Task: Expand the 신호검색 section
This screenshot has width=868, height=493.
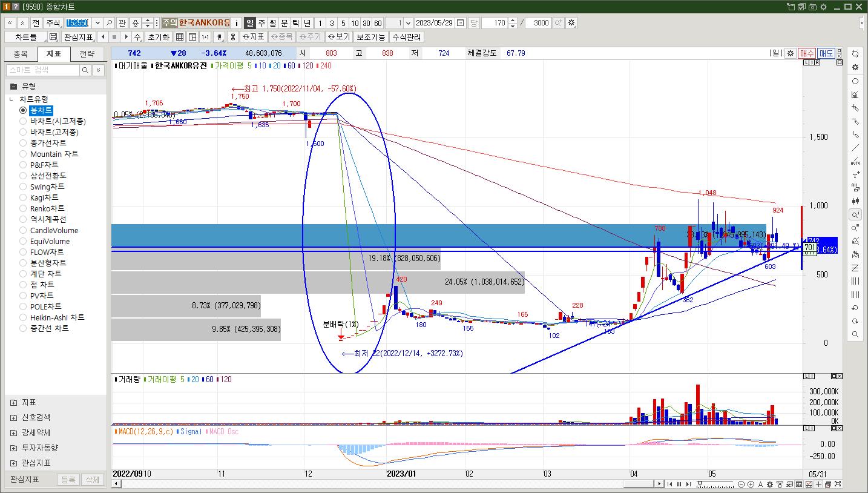Action: click(x=13, y=417)
